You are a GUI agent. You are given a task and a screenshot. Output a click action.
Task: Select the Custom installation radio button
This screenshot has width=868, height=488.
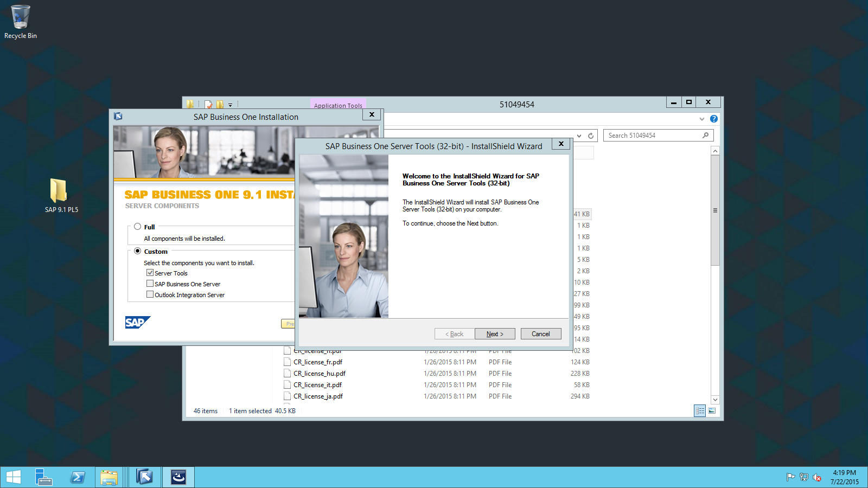tap(138, 251)
